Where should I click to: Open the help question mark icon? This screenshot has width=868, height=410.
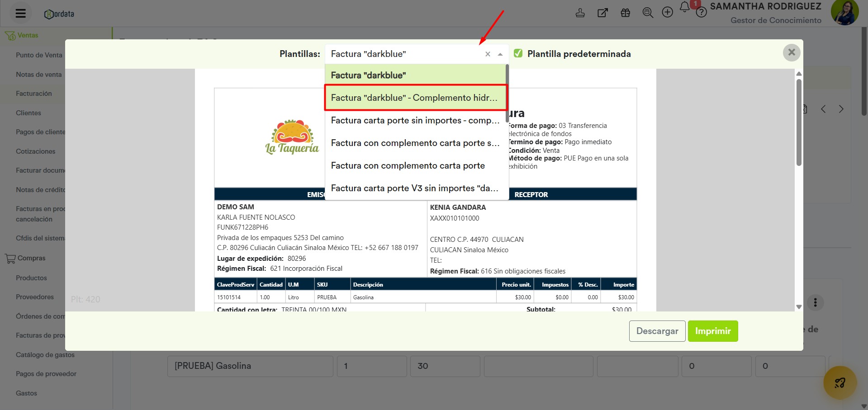pos(701,13)
